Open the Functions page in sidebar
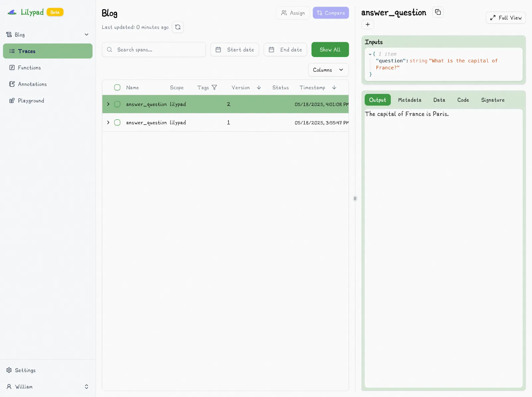 click(x=29, y=68)
